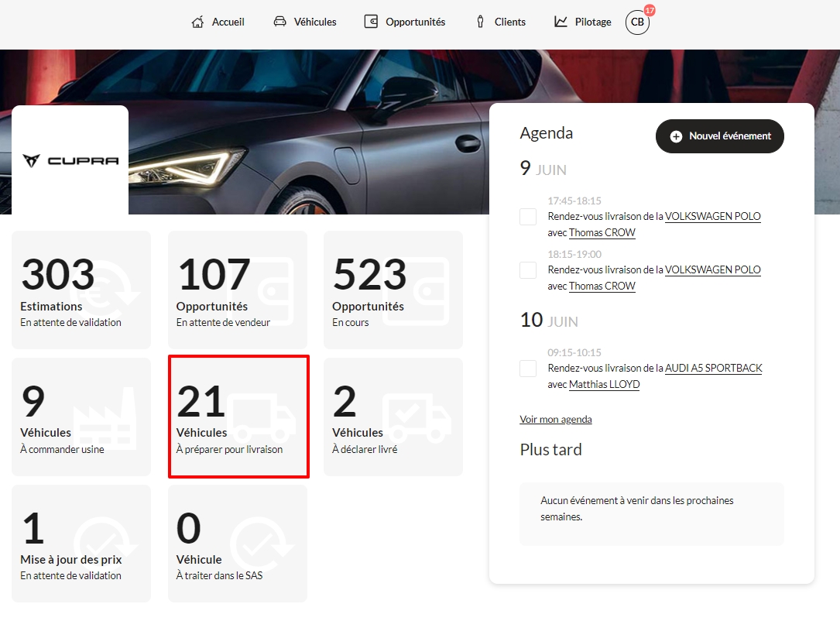Open the Matthias LLOYD client link
The image size is (840, 621).
pyautogui.click(x=605, y=385)
